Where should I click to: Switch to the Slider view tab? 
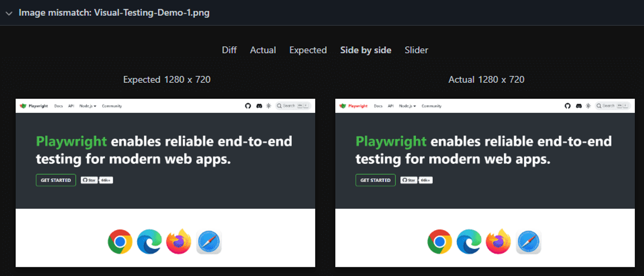(x=416, y=50)
